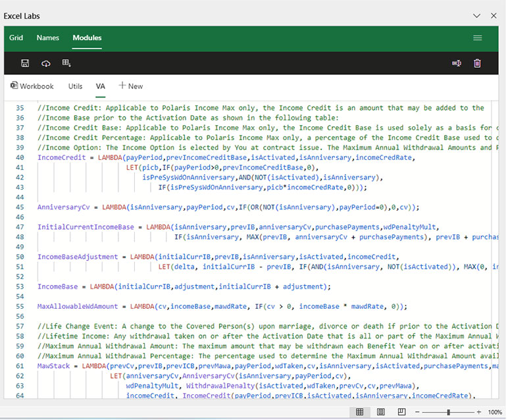Switch to Page Break Preview

coord(401,412)
